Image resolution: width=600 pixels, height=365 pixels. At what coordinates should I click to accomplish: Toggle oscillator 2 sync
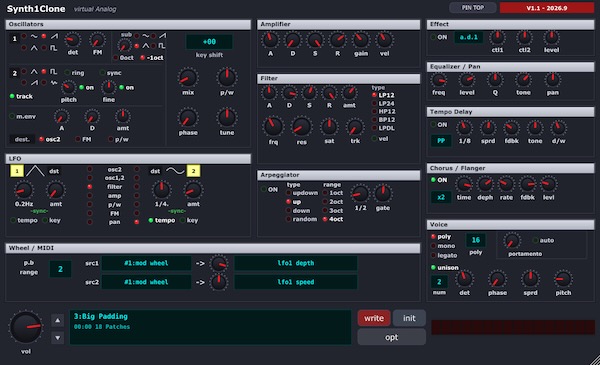tap(102, 73)
